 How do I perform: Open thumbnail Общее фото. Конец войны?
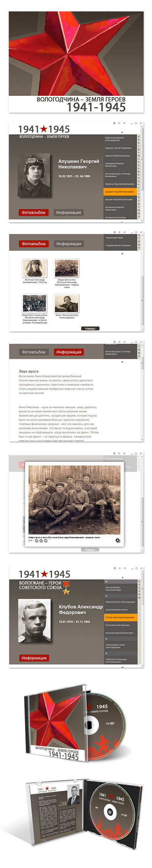click(35, 303)
